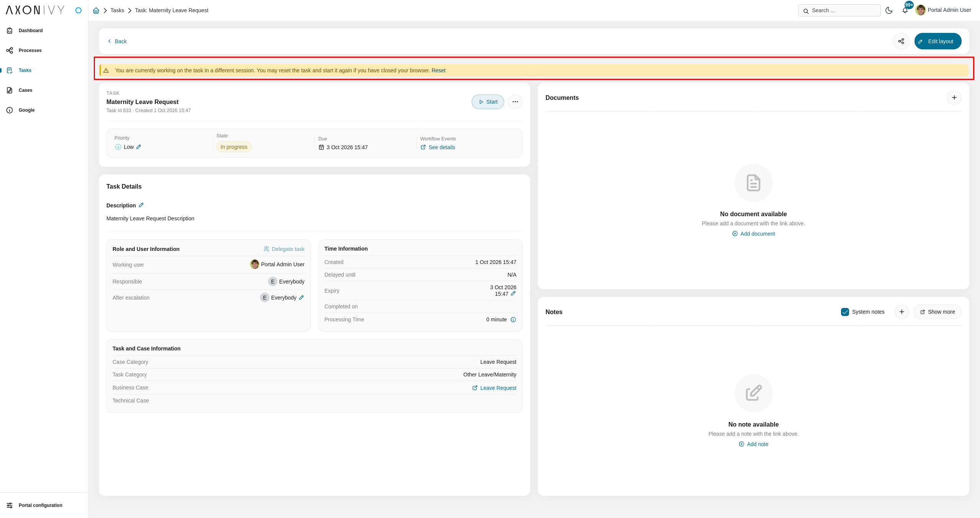Open the notifications bell
This screenshot has width=980, height=518.
905,10
